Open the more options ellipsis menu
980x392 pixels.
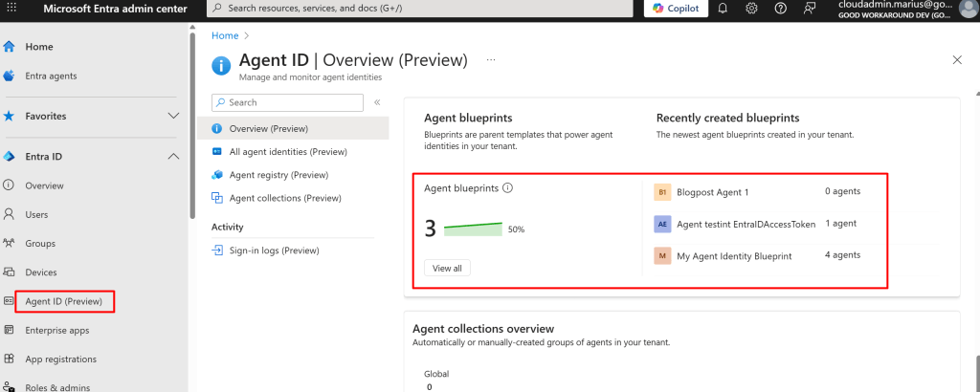click(492, 60)
